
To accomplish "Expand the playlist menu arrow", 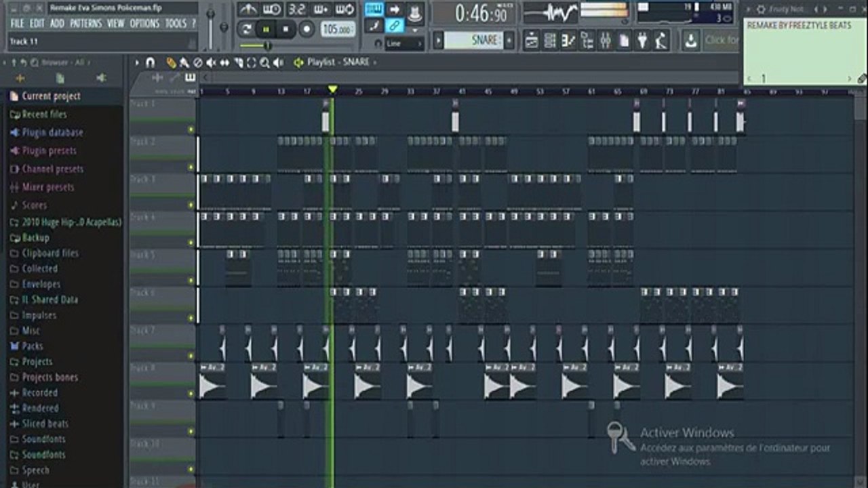I will [x=138, y=62].
